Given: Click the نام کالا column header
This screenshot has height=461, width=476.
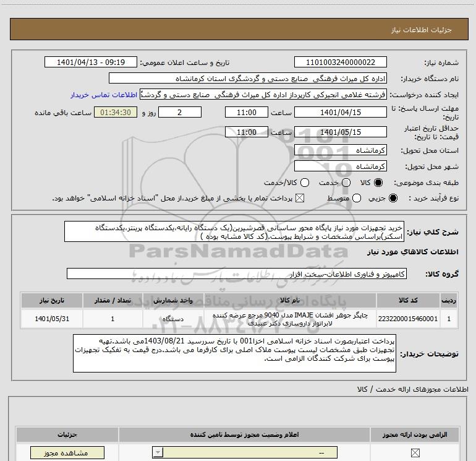Looking at the screenshot, I should click(289, 300).
